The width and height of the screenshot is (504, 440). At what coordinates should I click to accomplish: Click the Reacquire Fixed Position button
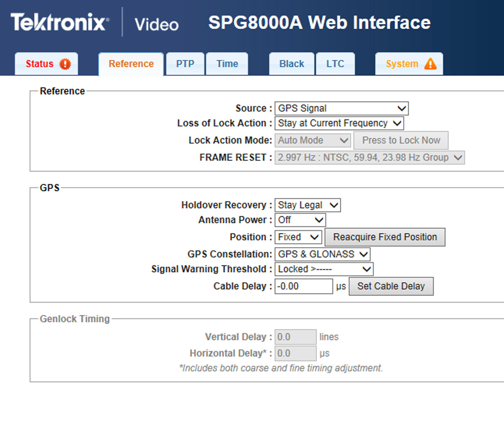(385, 237)
